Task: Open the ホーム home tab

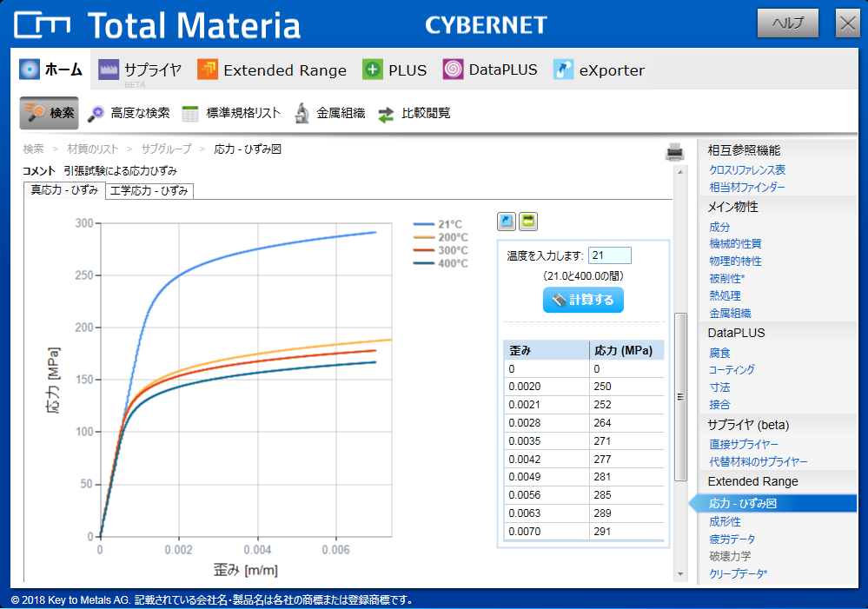Action: [x=50, y=70]
